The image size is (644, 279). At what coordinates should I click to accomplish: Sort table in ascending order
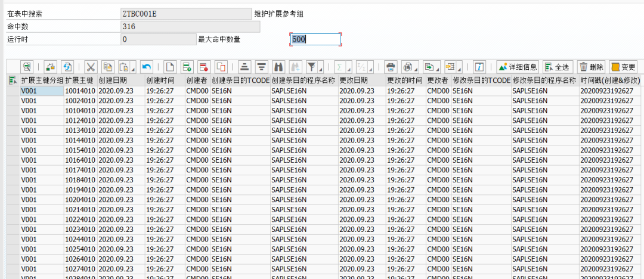[x=245, y=67]
